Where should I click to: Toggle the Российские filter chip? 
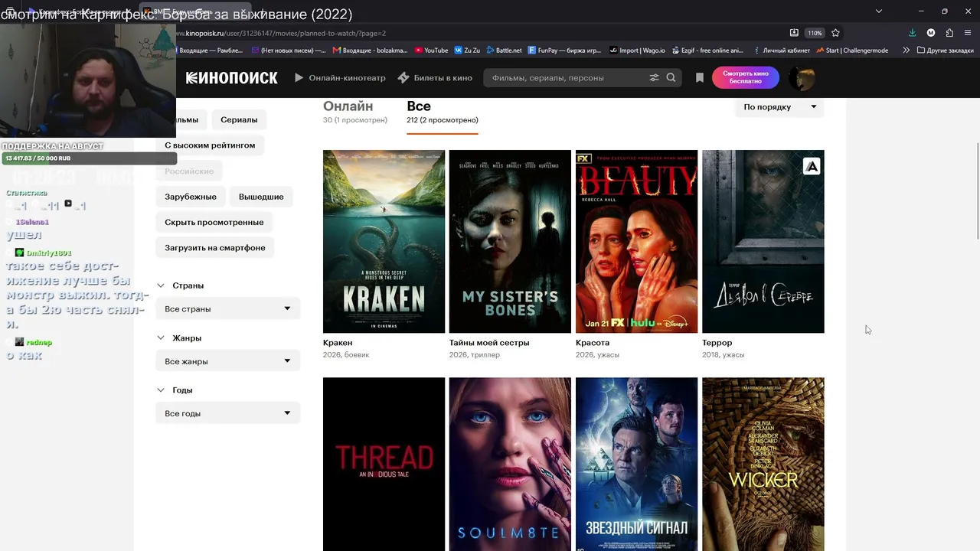[x=189, y=171]
